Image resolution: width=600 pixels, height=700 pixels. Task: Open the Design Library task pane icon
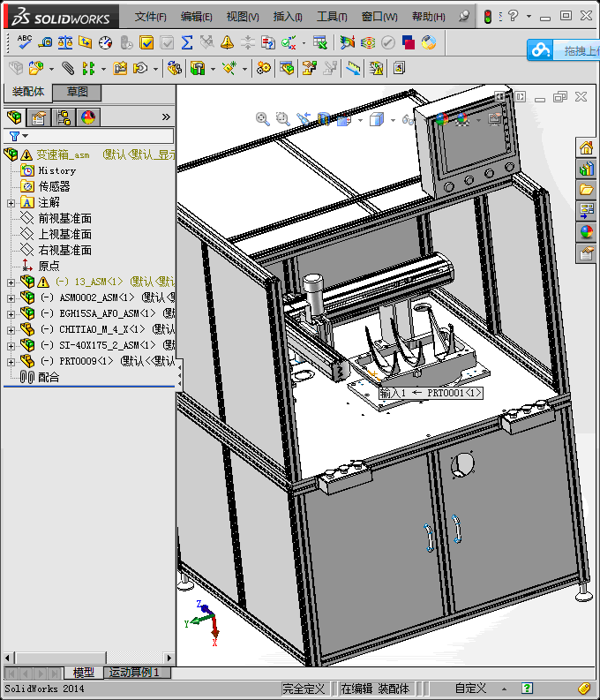pyautogui.click(x=586, y=169)
